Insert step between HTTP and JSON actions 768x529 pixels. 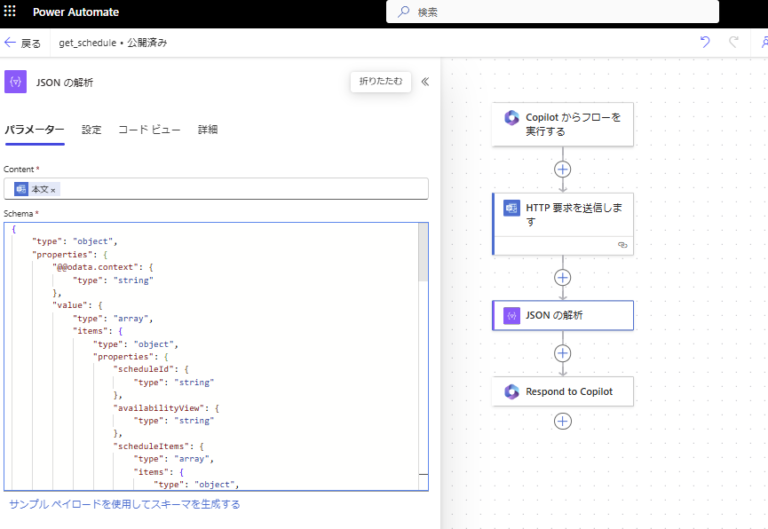[x=563, y=277]
